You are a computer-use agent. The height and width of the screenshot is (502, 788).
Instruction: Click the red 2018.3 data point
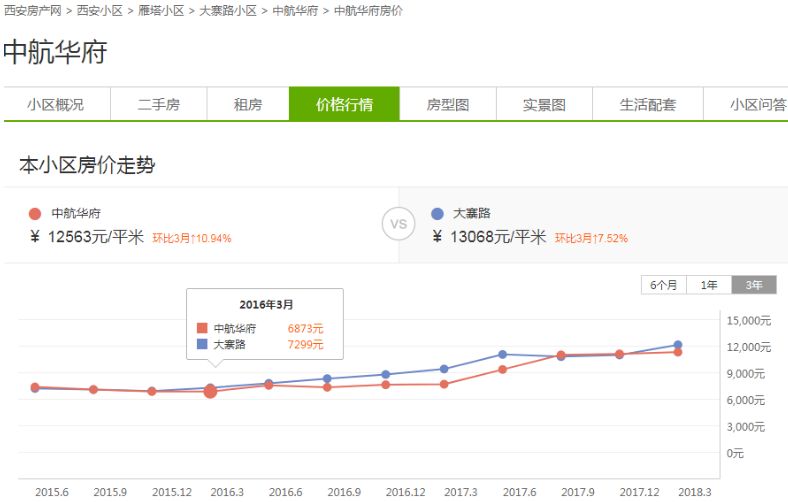(x=678, y=352)
